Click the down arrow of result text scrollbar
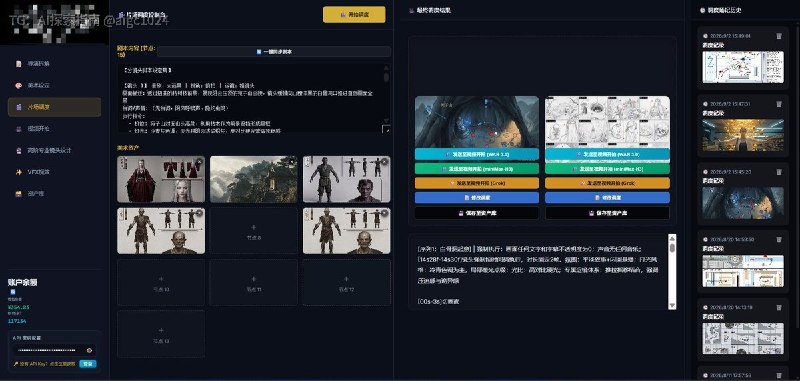800x381 pixels. click(x=672, y=305)
